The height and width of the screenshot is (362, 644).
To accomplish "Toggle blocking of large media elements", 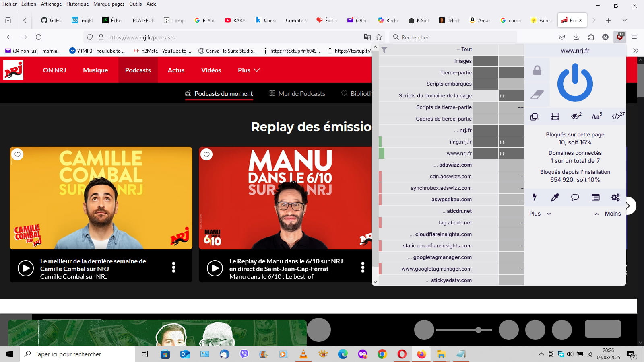I will (x=555, y=117).
